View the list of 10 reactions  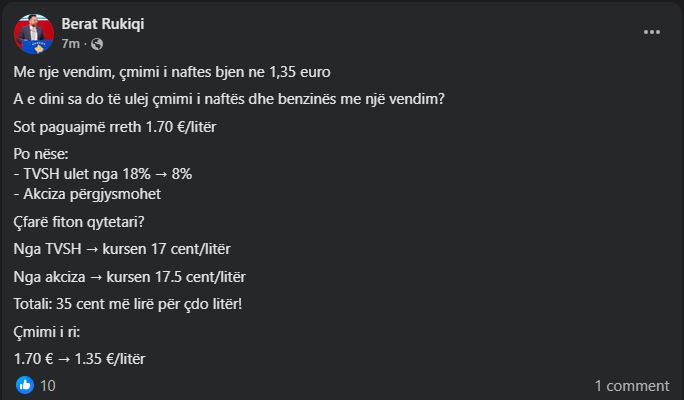tap(48, 385)
